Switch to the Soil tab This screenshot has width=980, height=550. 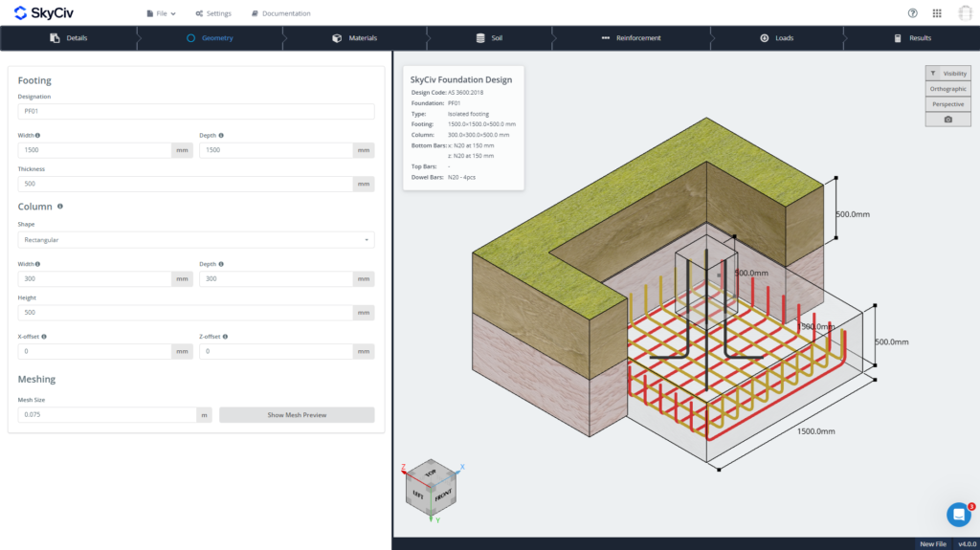click(x=489, y=38)
